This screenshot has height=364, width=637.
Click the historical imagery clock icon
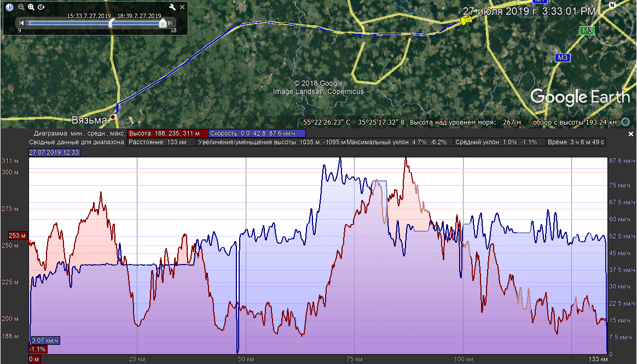pos(10,7)
